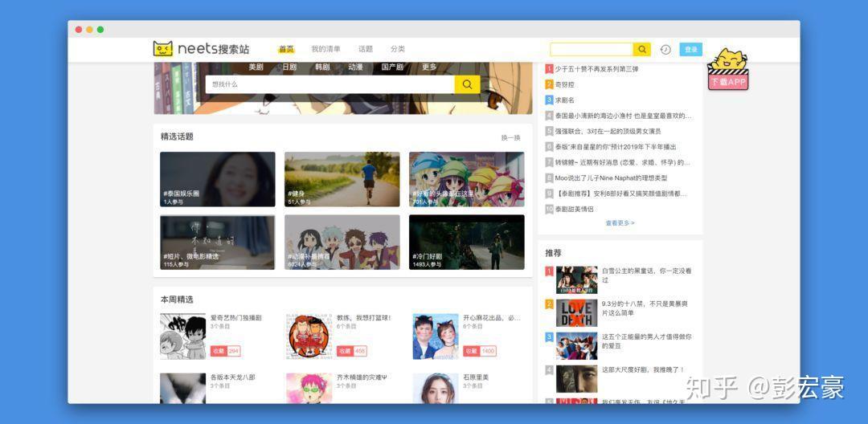
Task: Focus the 想找什么 banner search field
Action: pos(330,84)
